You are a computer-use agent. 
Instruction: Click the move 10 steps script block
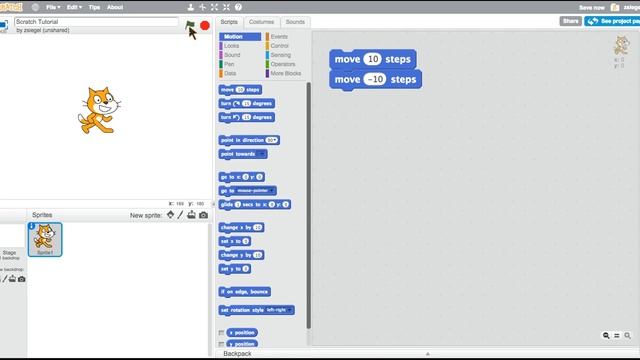click(373, 59)
